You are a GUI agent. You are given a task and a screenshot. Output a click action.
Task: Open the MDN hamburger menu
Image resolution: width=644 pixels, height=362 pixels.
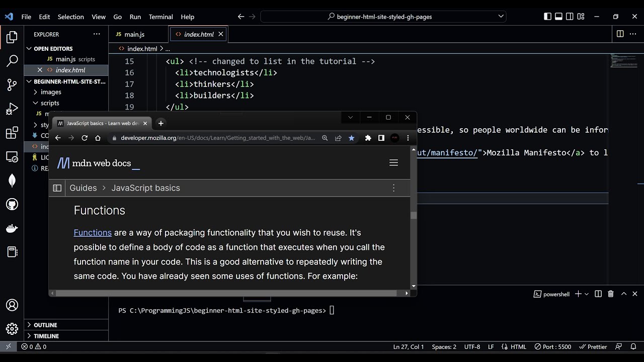pos(393,162)
